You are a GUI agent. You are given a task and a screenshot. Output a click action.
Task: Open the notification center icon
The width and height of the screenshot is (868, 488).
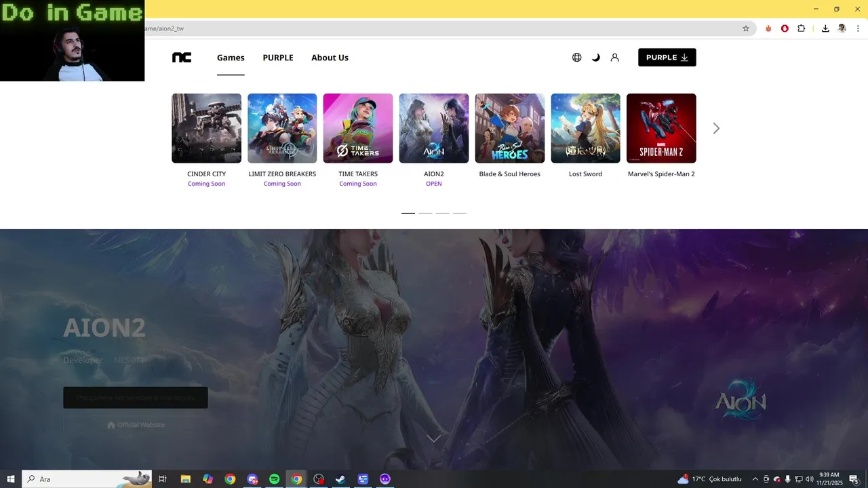point(854,479)
